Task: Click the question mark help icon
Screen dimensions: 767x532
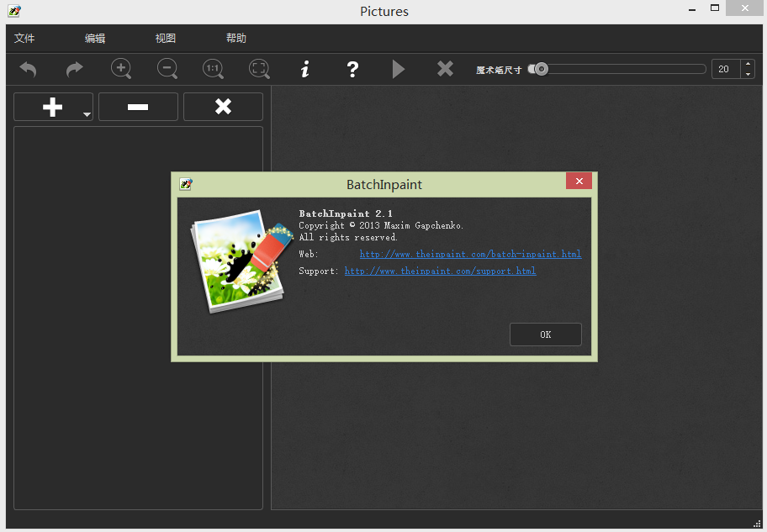Action: (352, 69)
